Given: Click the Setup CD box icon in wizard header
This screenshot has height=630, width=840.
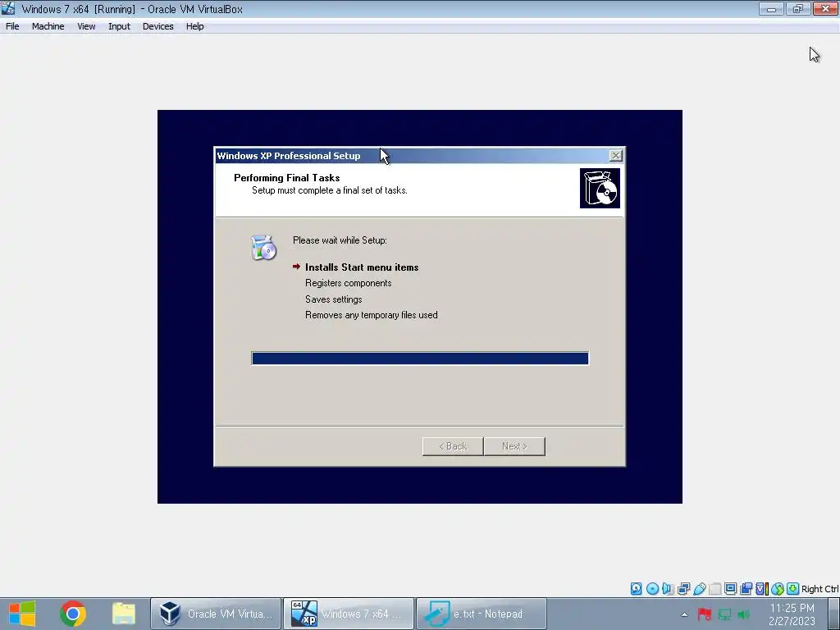Looking at the screenshot, I should click(600, 188).
